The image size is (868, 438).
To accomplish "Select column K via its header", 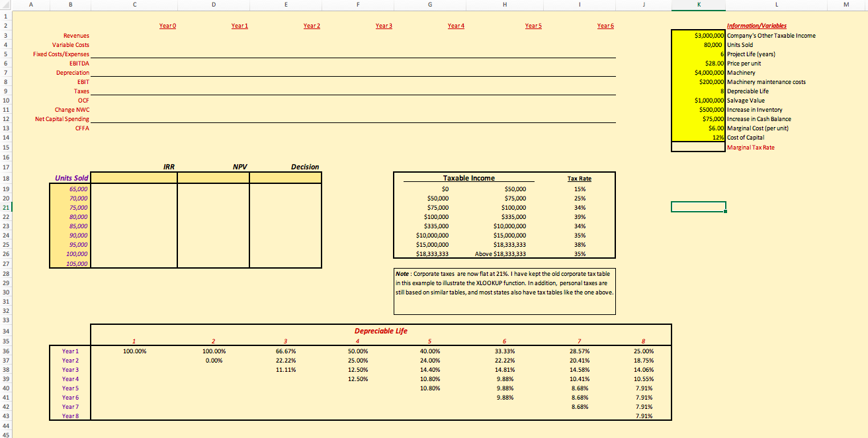I will [698, 5].
